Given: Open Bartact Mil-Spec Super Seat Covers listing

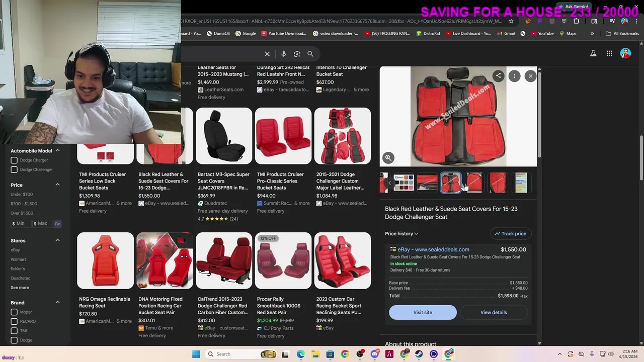Looking at the screenshot, I should tap(224, 165).
